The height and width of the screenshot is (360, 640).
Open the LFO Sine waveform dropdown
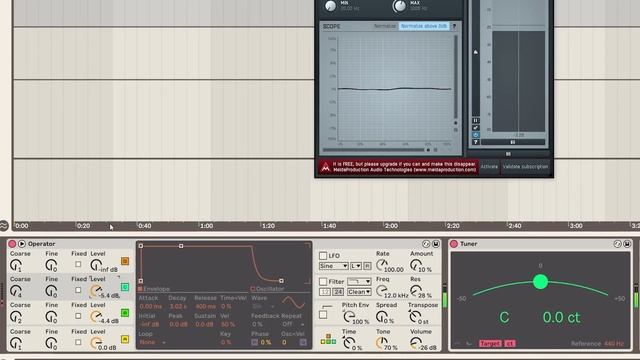pos(333,266)
